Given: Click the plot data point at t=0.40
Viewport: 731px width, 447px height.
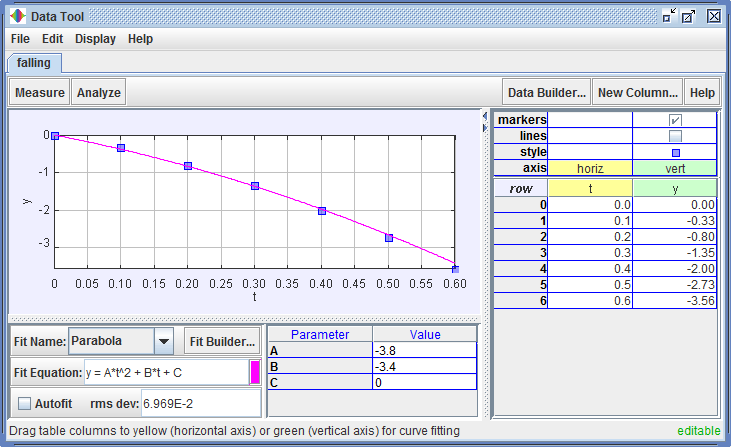Looking at the screenshot, I should pyautogui.click(x=322, y=211).
